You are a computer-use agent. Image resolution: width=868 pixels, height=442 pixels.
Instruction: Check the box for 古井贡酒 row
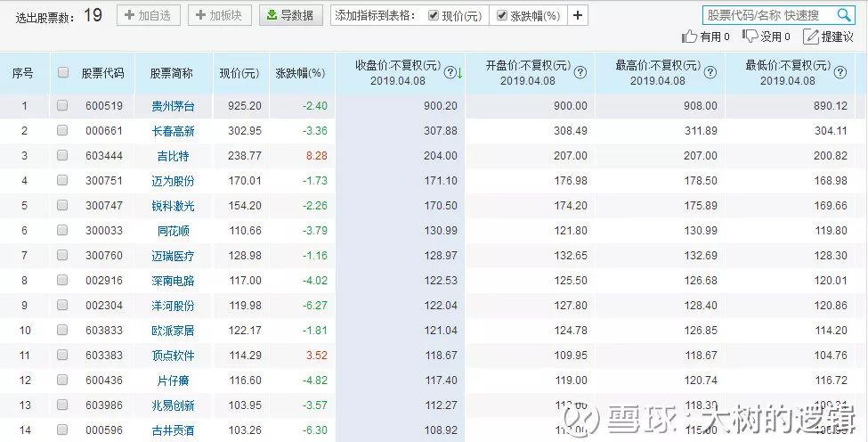point(62,430)
